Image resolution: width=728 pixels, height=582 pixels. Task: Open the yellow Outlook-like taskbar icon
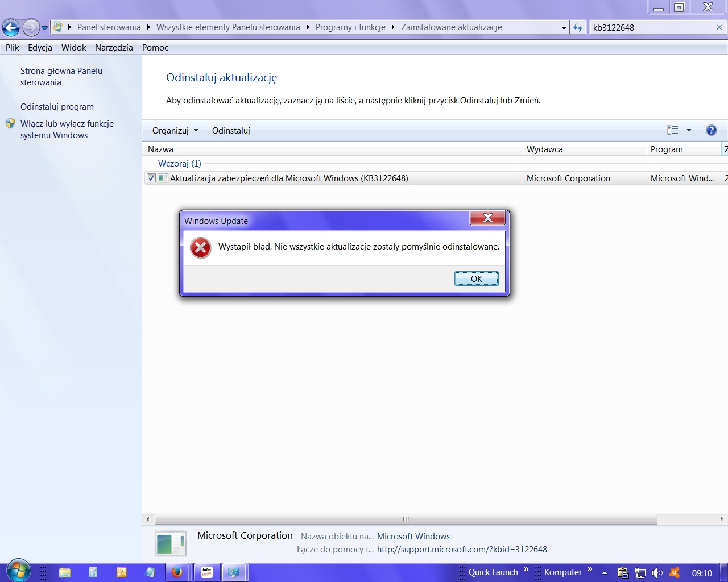(x=121, y=572)
